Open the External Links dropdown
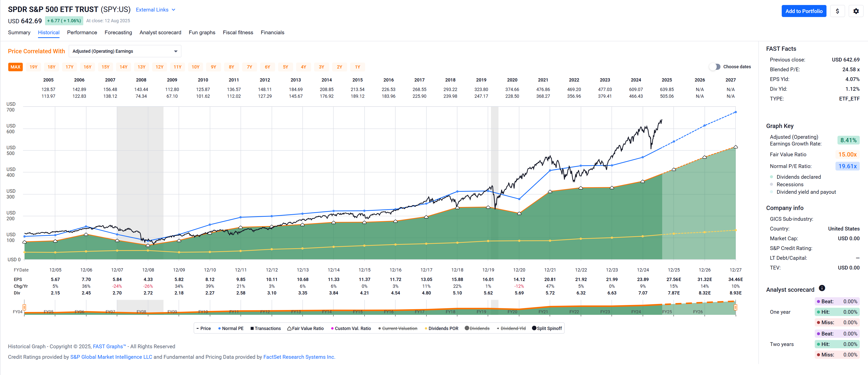Viewport: 868px width, 375px height. tap(155, 10)
